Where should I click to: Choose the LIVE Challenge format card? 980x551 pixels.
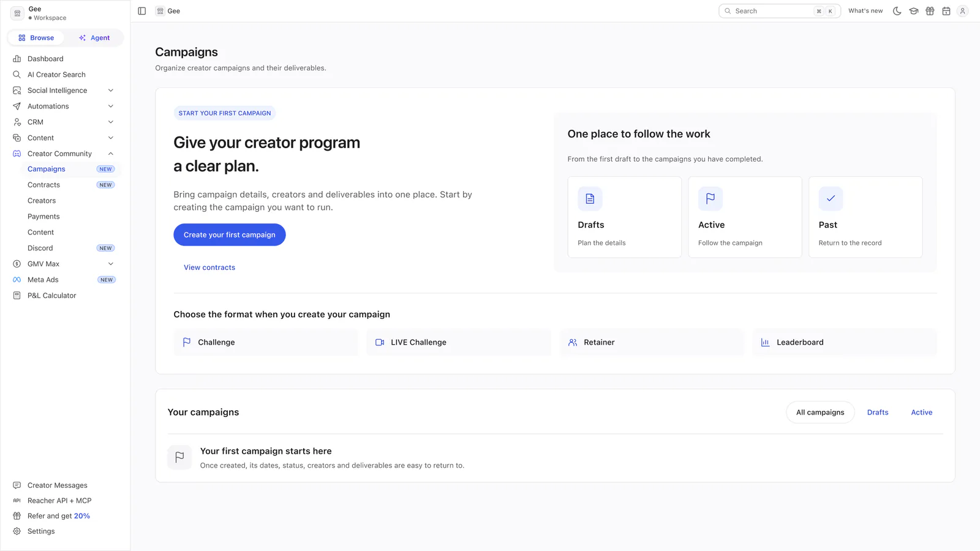(x=459, y=342)
